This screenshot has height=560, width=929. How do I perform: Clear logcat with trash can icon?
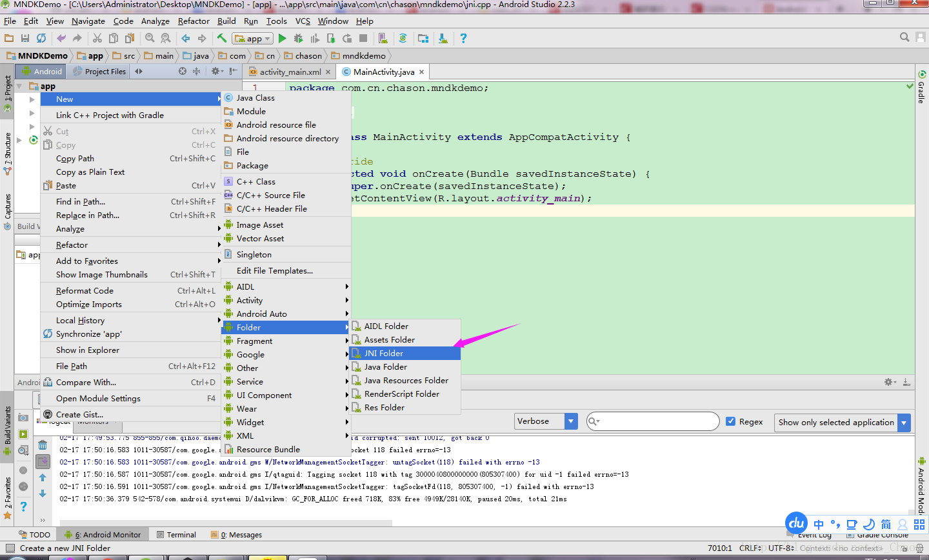pyautogui.click(x=43, y=445)
